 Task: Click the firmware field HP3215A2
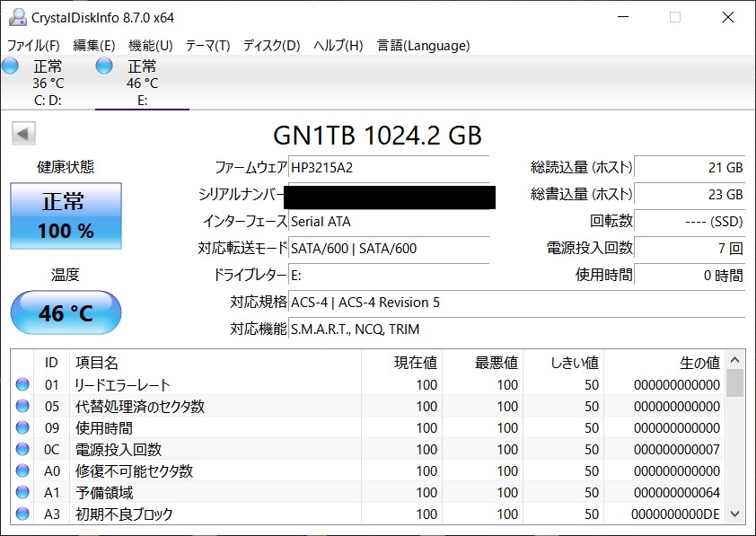point(389,168)
